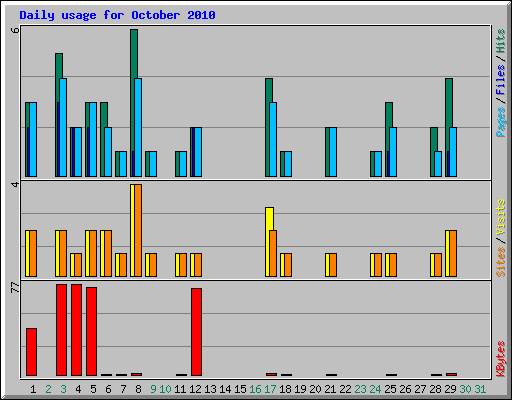The height and width of the screenshot is (400, 512).
Task: Click the red KBytes bar for day 3
Action: coord(61,330)
